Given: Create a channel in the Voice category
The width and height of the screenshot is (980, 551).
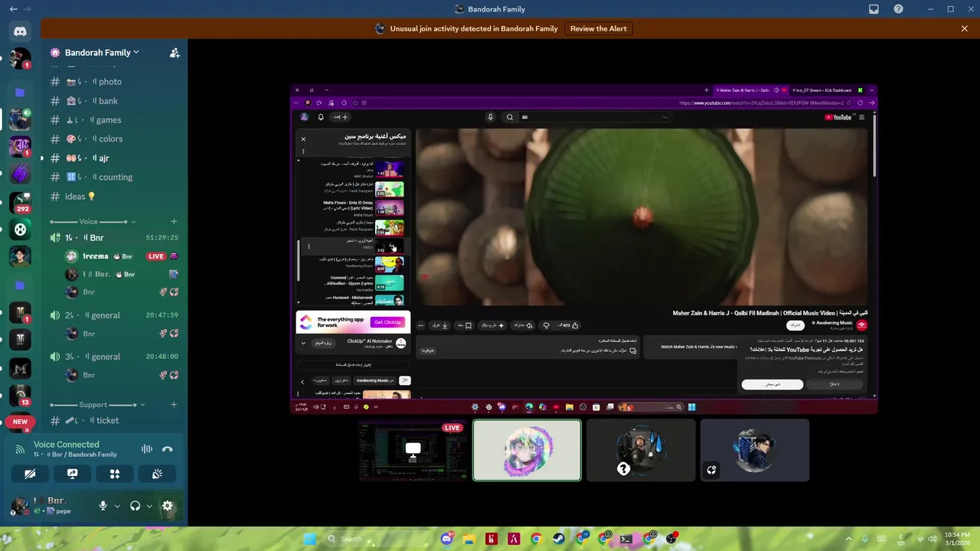Looking at the screenshot, I should pyautogui.click(x=174, y=222).
